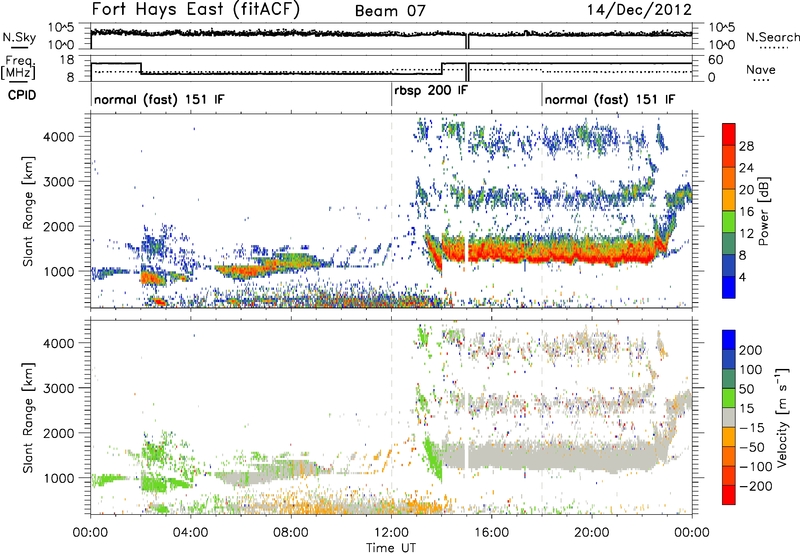Click the "Power [dB]" color bar title
Viewport: 800px width, 554px height.
click(764, 211)
